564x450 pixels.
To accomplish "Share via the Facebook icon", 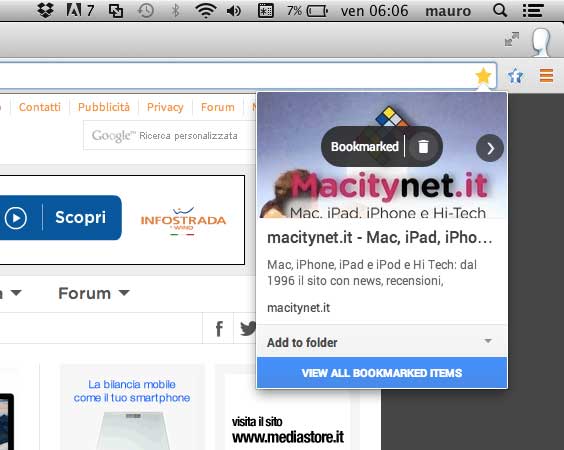I will 219,328.
